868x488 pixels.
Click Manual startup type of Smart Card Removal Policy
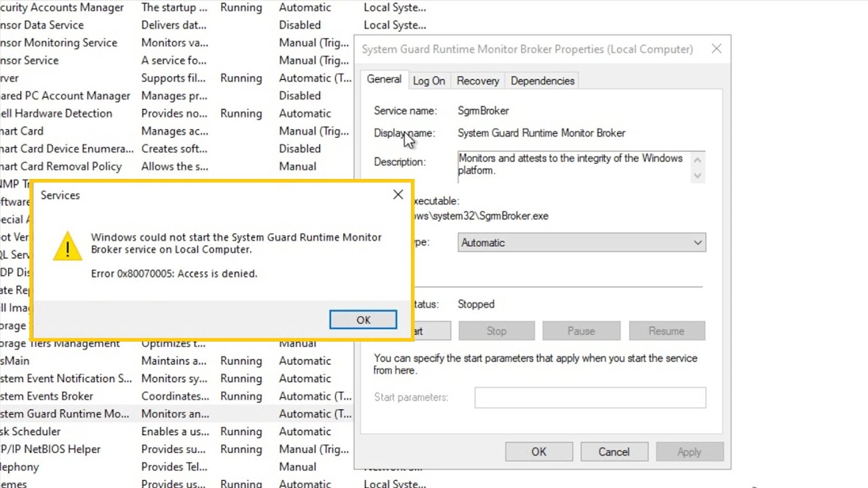point(297,166)
